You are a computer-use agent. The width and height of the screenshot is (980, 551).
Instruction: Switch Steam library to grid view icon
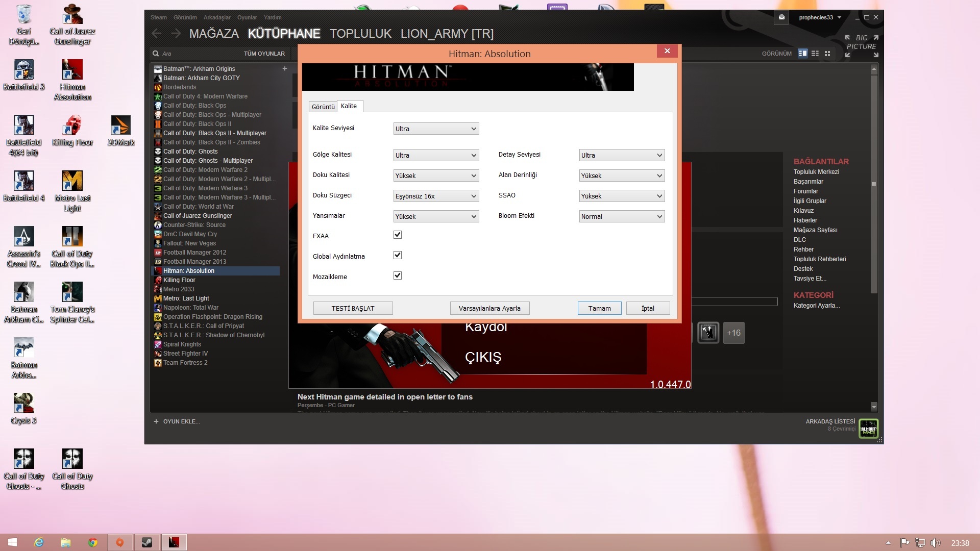point(827,54)
